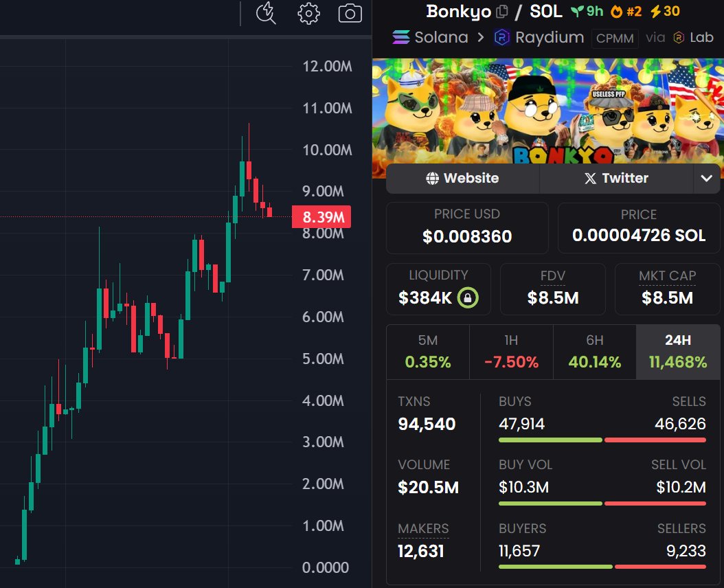Click the CPMM pool type badge

click(615, 38)
